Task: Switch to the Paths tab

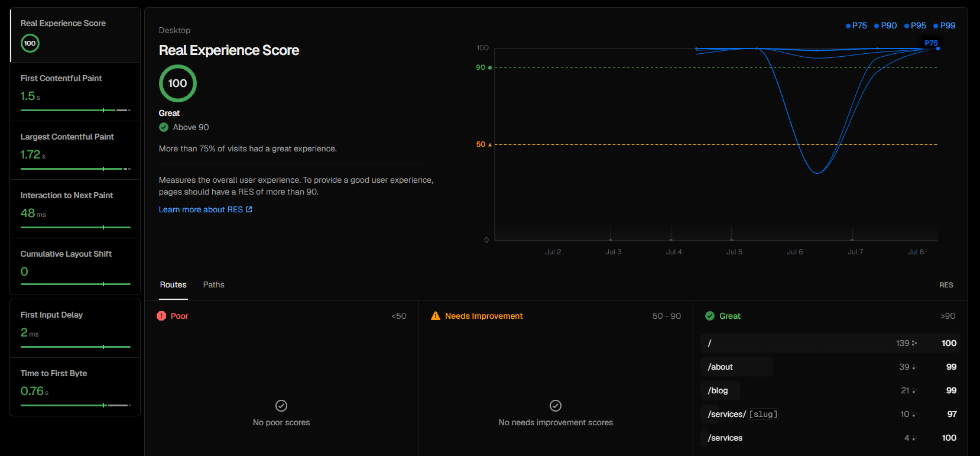Action: point(214,285)
